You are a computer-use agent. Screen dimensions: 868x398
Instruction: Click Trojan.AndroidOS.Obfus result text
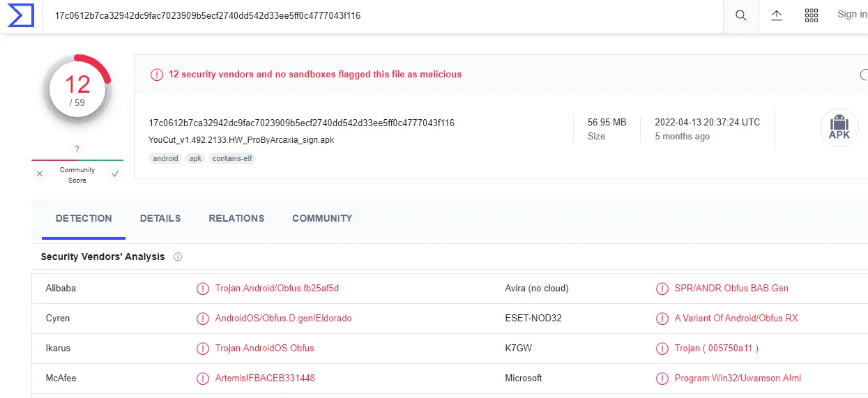[265, 348]
